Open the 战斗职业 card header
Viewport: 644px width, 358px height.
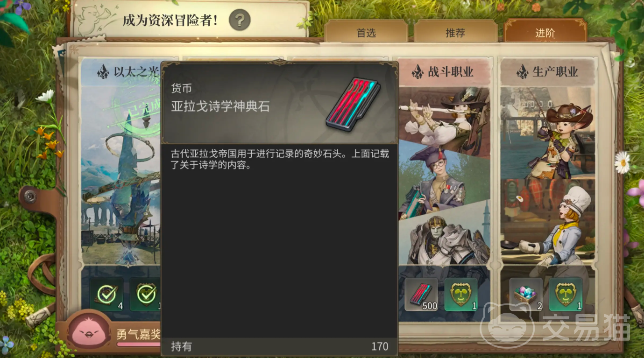tap(444, 72)
